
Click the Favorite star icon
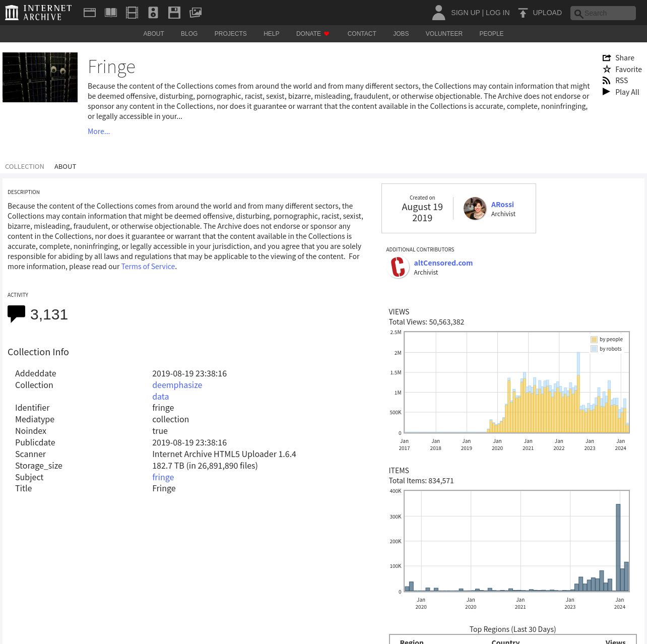tap(607, 69)
